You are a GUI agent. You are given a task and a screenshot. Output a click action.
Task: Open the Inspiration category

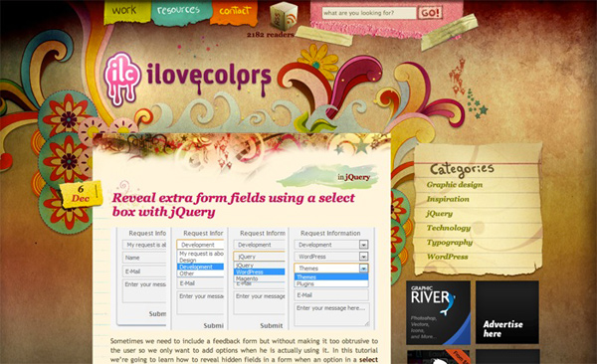(x=448, y=199)
